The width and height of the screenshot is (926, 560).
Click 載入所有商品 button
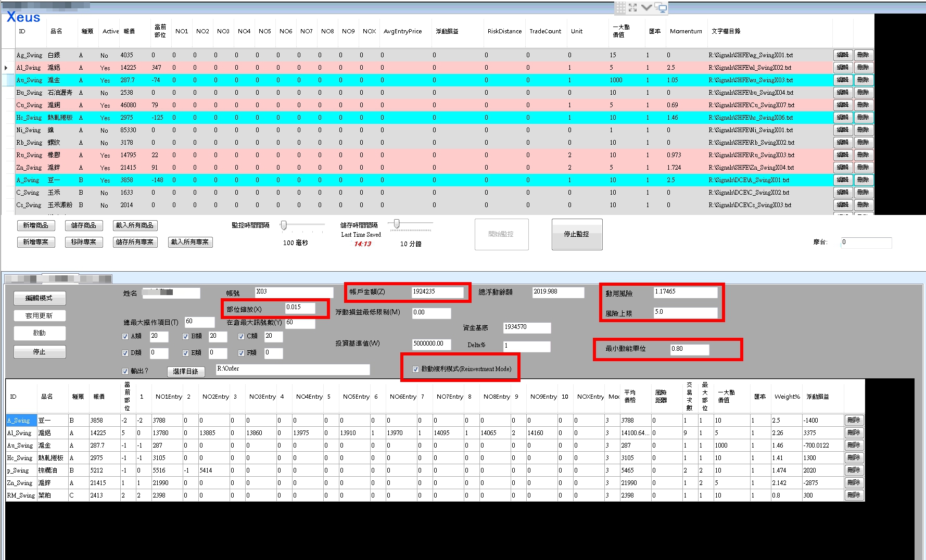[135, 225]
